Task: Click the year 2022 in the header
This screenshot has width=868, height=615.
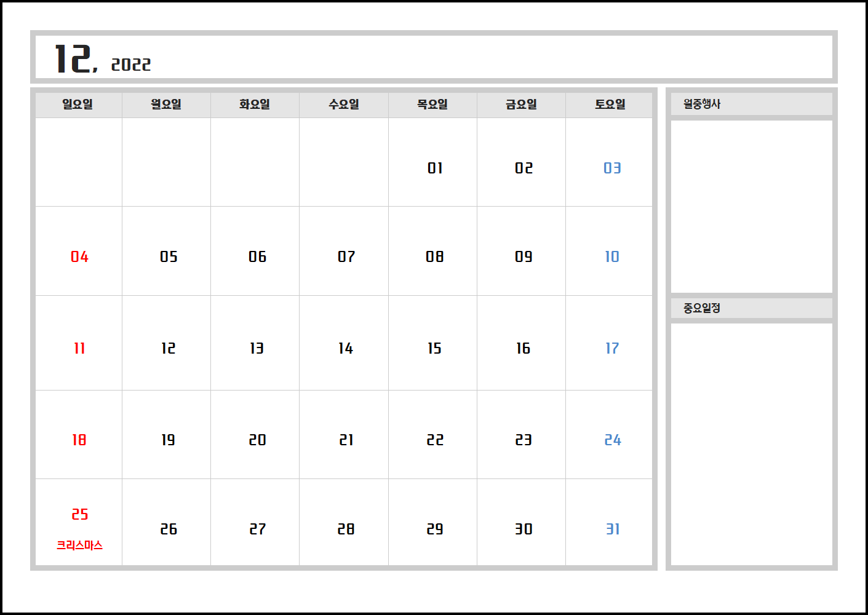Action: 131,65
